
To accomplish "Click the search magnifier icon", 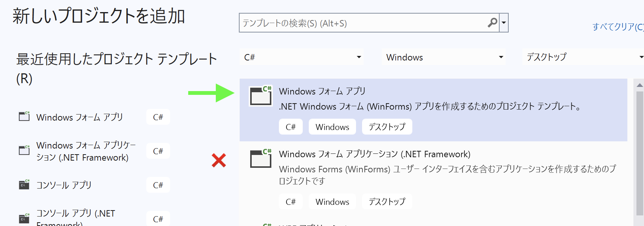I will (x=492, y=23).
